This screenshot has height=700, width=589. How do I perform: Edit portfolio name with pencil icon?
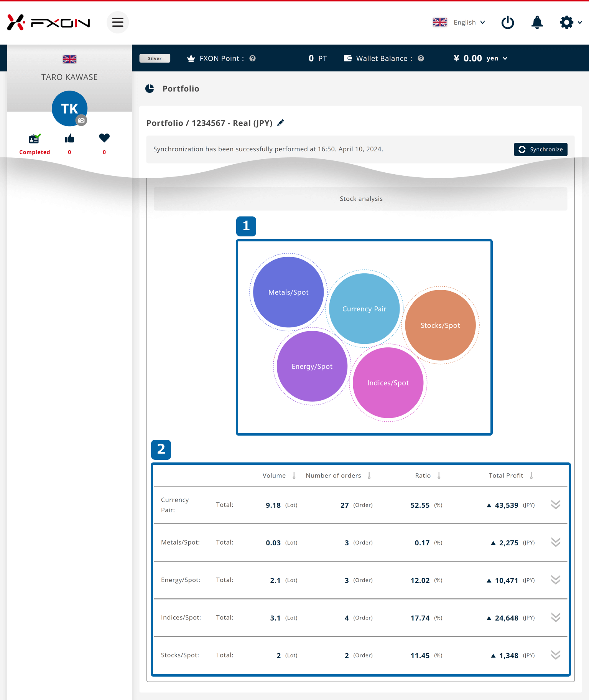click(281, 122)
